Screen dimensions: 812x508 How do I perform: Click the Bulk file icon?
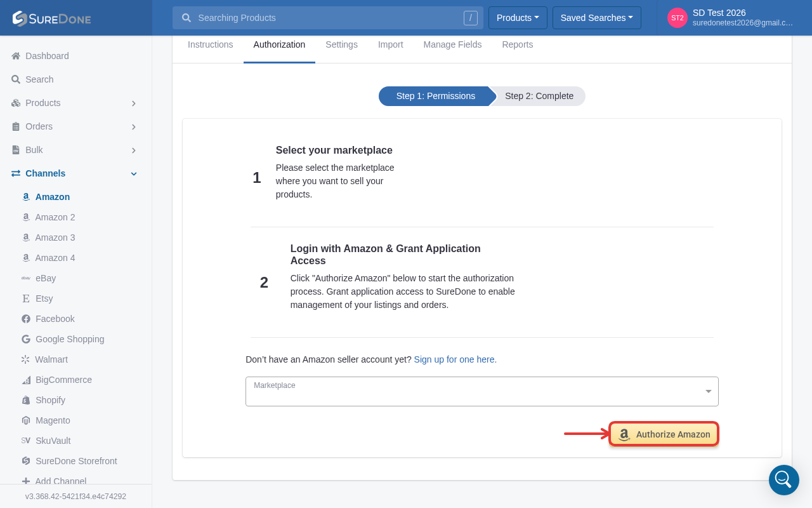click(x=16, y=150)
